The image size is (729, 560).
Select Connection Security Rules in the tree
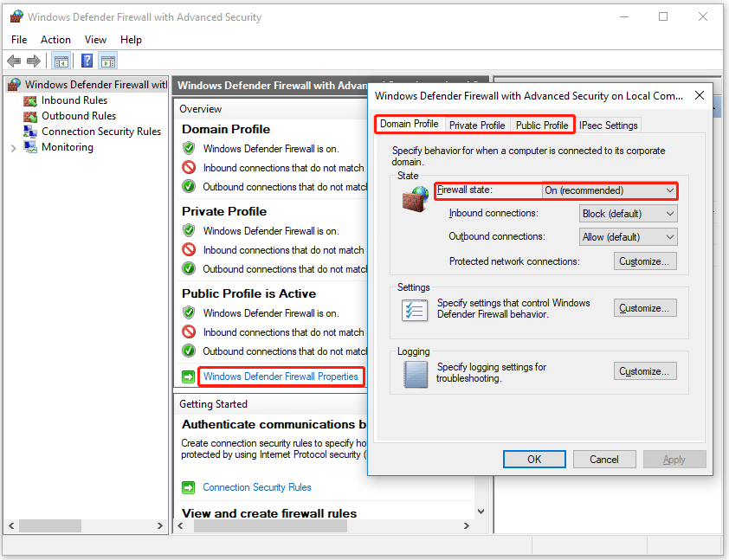tap(101, 132)
